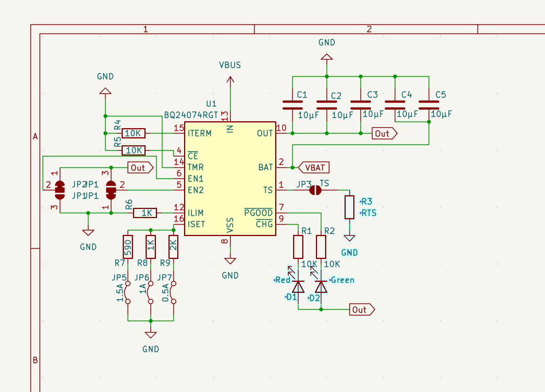Click the CHG pin name
The width and height of the screenshot is (545, 392).
pos(264,224)
